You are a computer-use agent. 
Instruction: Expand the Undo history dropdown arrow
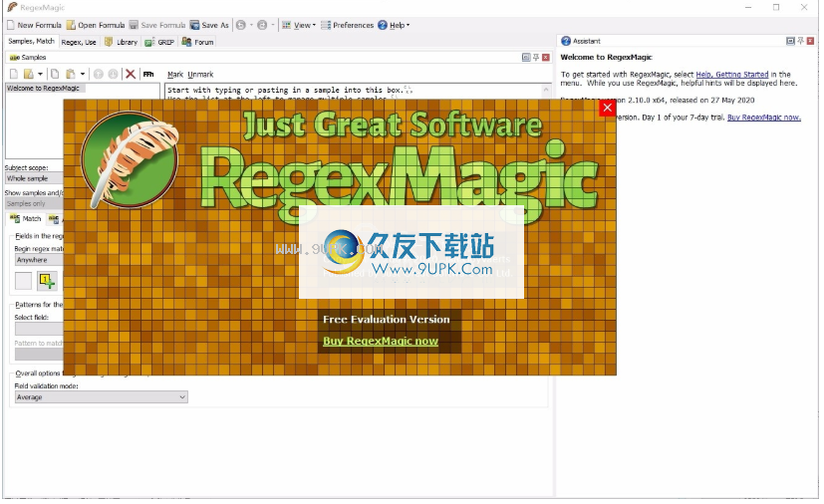point(251,25)
